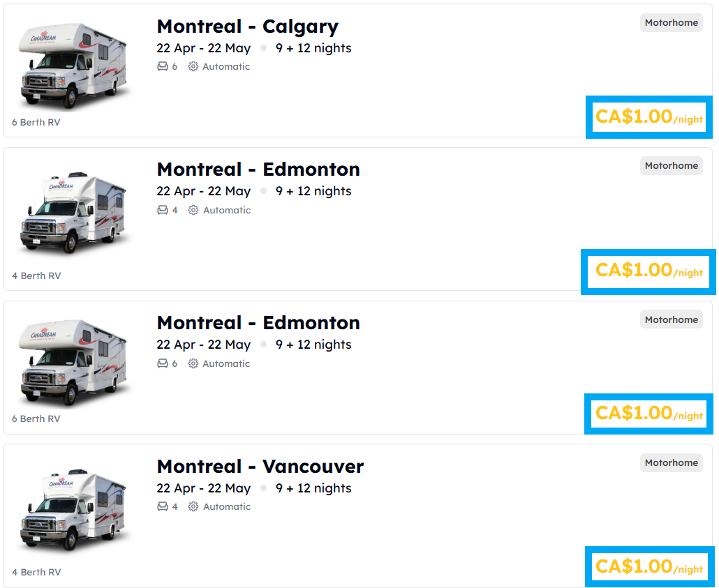The height and width of the screenshot is (588, 719).
Task: Click the gear icon beside Automatic on the first Edmonton listing
Action: coord(193,209)
